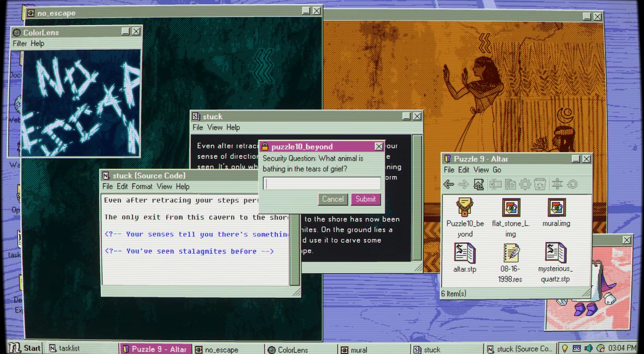
Task: Open the Go menu in Puzzle 9 - Altar
Action: pos(497,170)
